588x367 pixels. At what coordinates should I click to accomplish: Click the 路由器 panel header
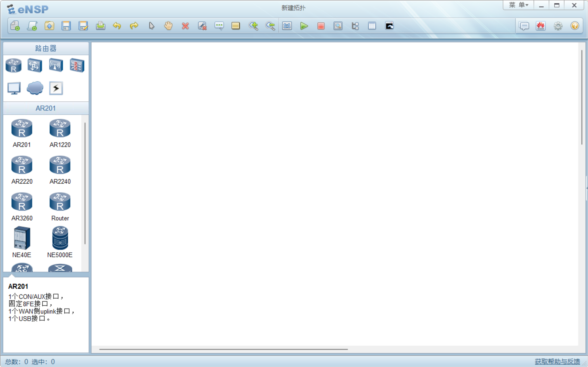46,48
